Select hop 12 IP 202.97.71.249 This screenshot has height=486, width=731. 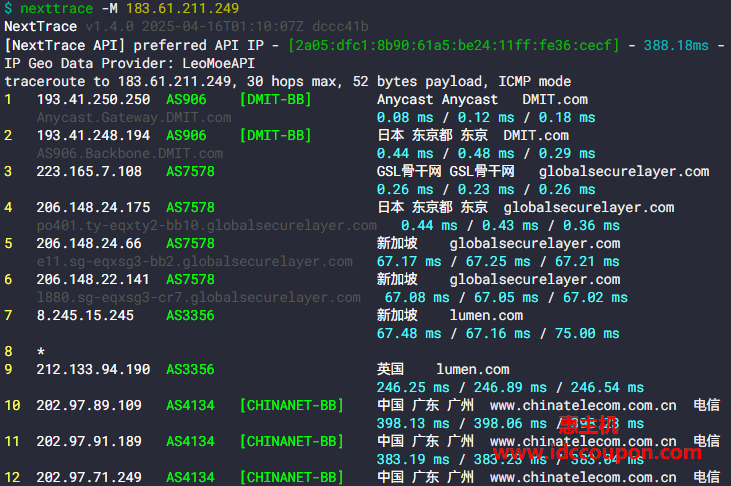click(x=89, y=477)
